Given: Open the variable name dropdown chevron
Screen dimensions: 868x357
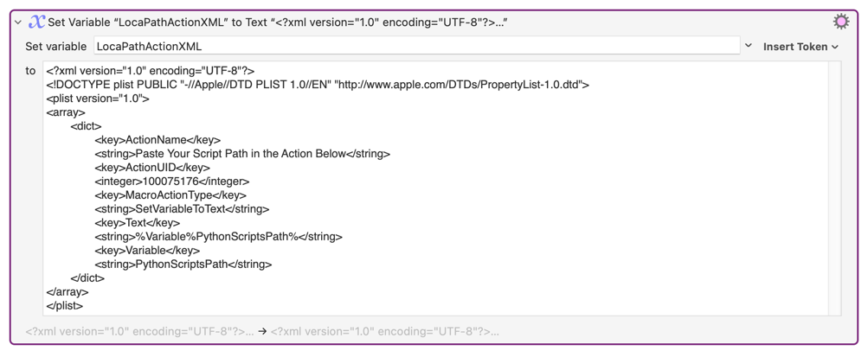Looking at the screenshot, I should [x=749, y=46].
